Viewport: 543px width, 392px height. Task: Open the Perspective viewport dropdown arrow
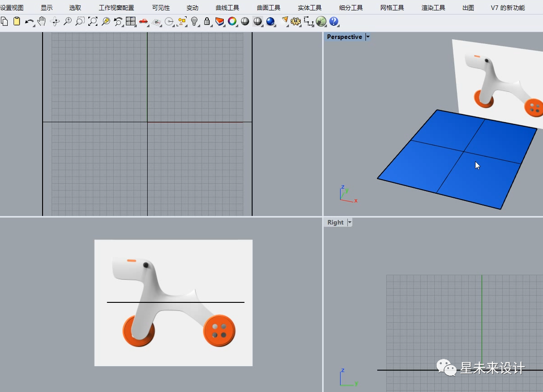click(368, 37)
